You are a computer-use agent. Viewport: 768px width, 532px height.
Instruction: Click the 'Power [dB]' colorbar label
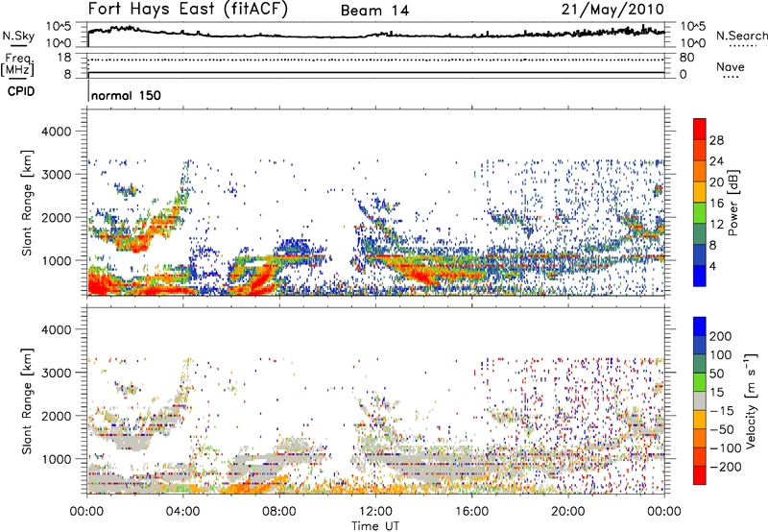coord(732,203)
